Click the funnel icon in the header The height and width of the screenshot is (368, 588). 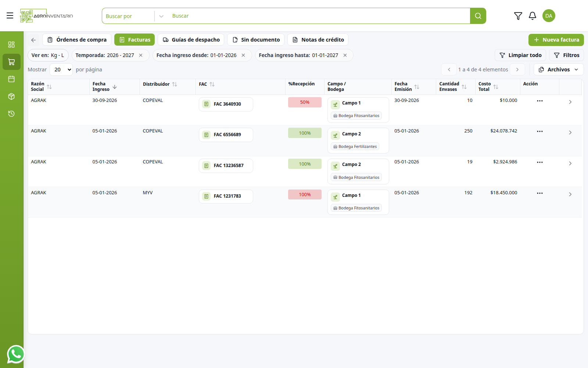pos(518,16)
